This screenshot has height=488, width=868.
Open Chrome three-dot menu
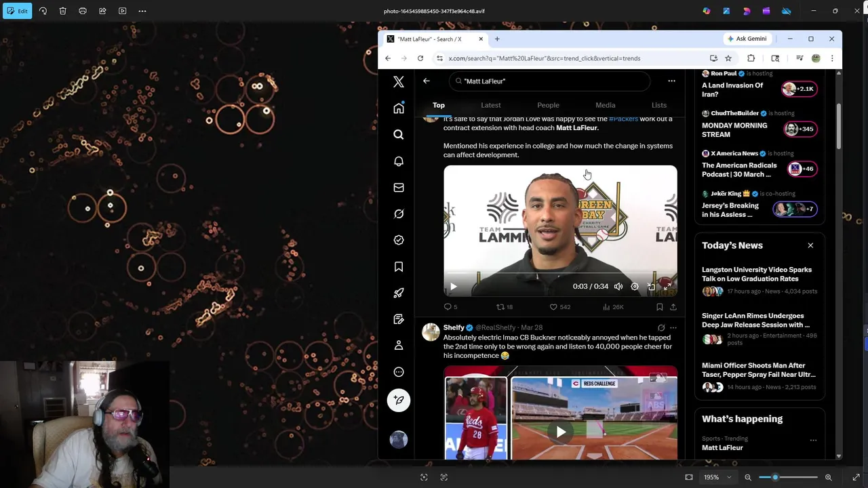[832, 58]
